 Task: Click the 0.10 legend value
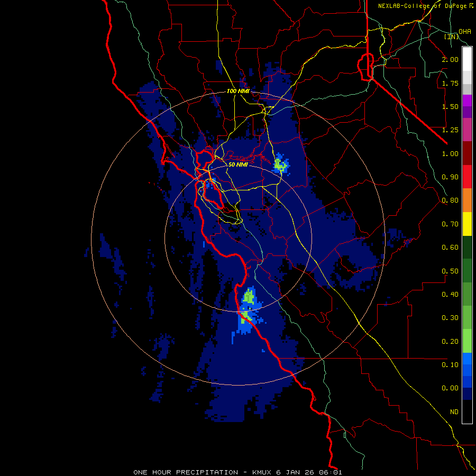pos(450,365)
